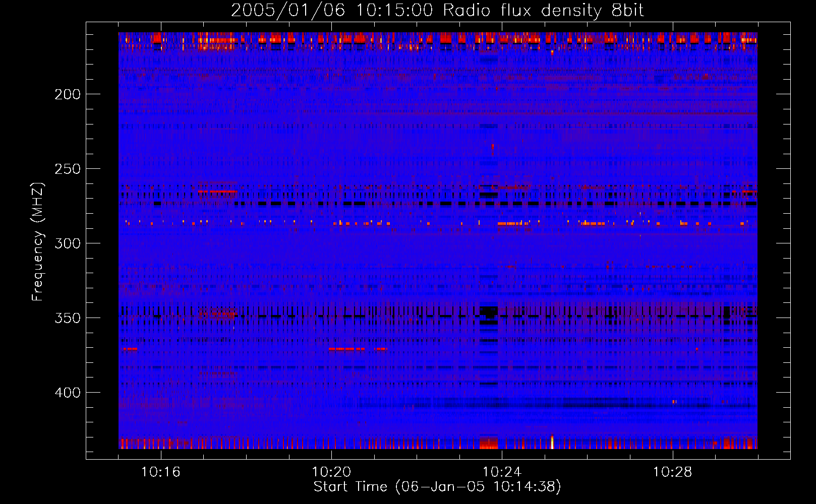Click the 400 frequency tick label
This screenshot has height=504, width=816.
[68, 393]
